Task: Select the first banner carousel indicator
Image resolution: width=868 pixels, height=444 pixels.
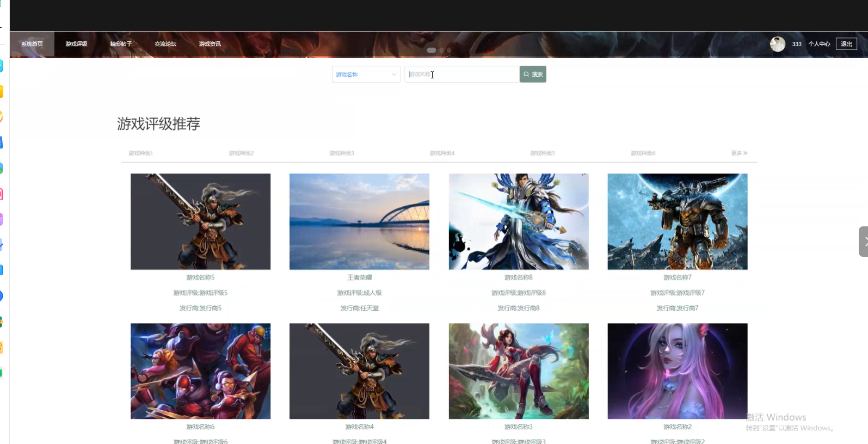Action: pos(432,50)
